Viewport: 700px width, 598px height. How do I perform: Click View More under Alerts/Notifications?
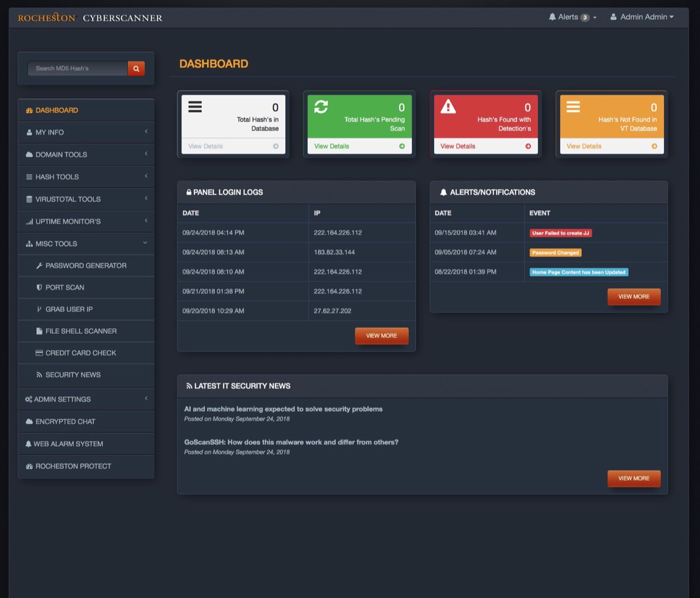[634, 297]
